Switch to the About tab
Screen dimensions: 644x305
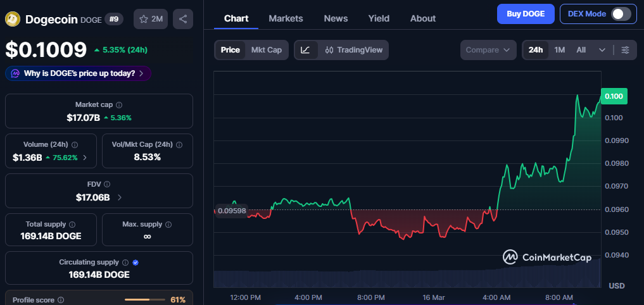[423, 18]
